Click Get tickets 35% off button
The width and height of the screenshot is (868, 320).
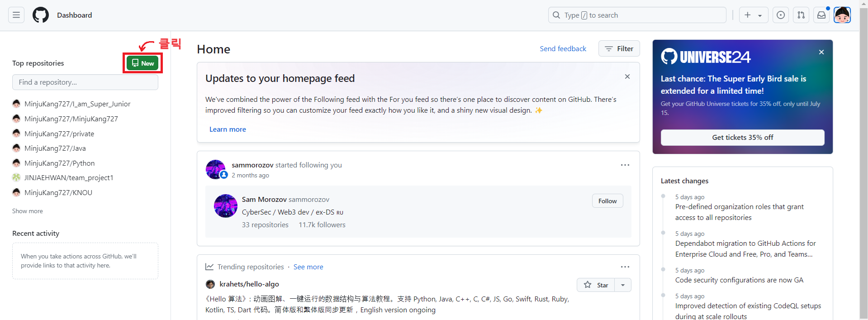[x=743, y=138]
